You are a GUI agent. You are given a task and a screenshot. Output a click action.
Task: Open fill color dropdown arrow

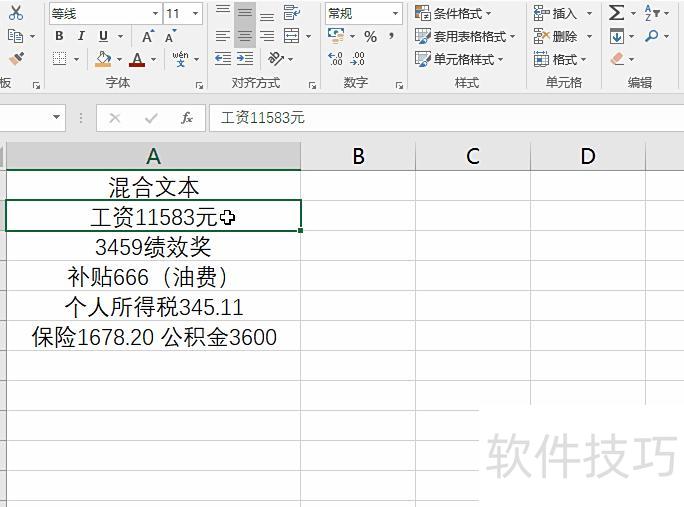click(119, 59)
